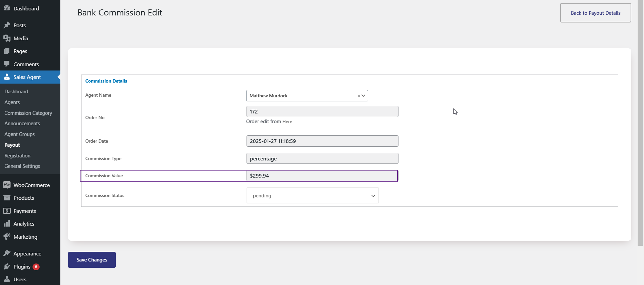Click the Media icon in the sidebar

pos(7,38)
